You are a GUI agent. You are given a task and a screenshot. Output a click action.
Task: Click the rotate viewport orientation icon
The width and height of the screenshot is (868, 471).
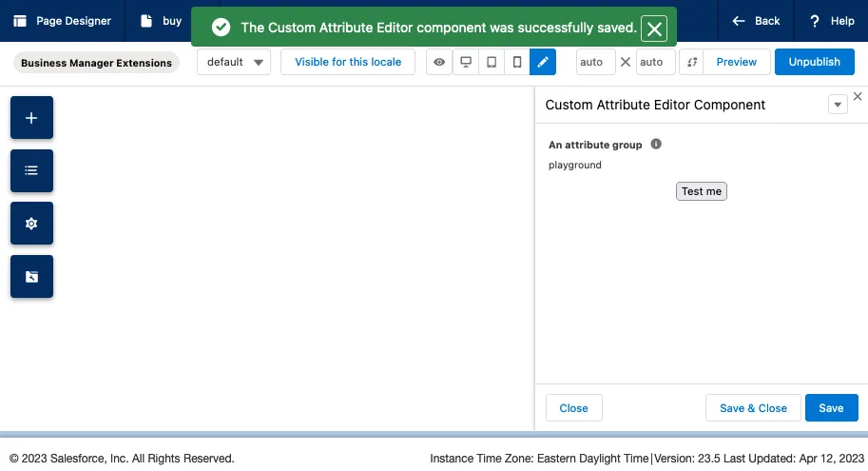[x=691, y=62]
